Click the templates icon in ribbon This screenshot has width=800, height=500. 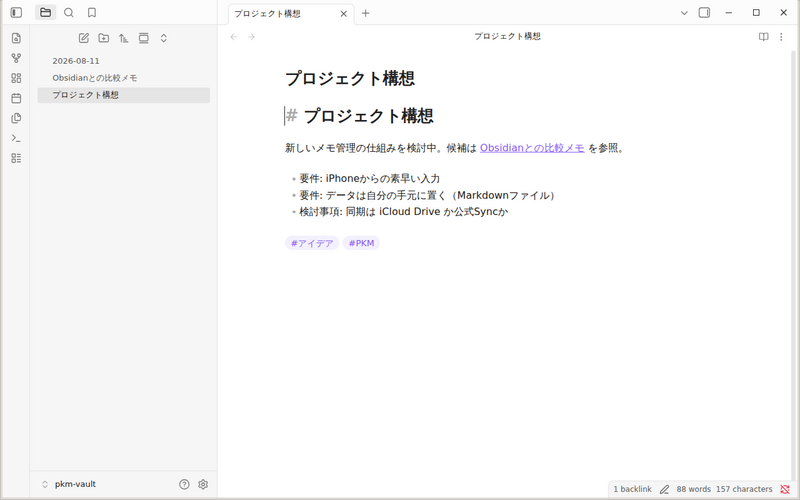point(16,118)
